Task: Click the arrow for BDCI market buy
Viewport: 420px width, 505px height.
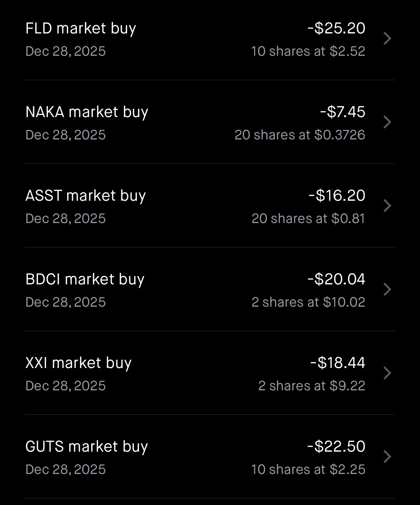Action: pos(387,289)
